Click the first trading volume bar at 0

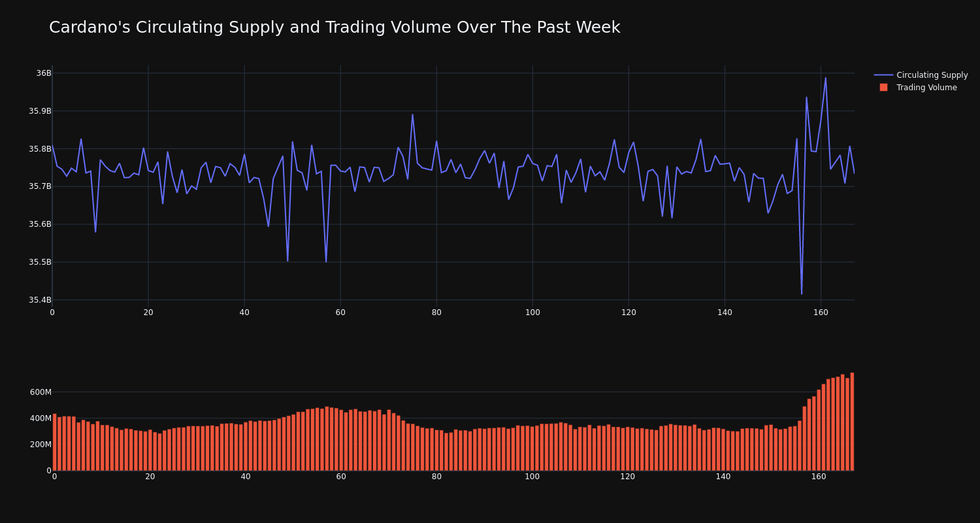(x=54, y=442)
